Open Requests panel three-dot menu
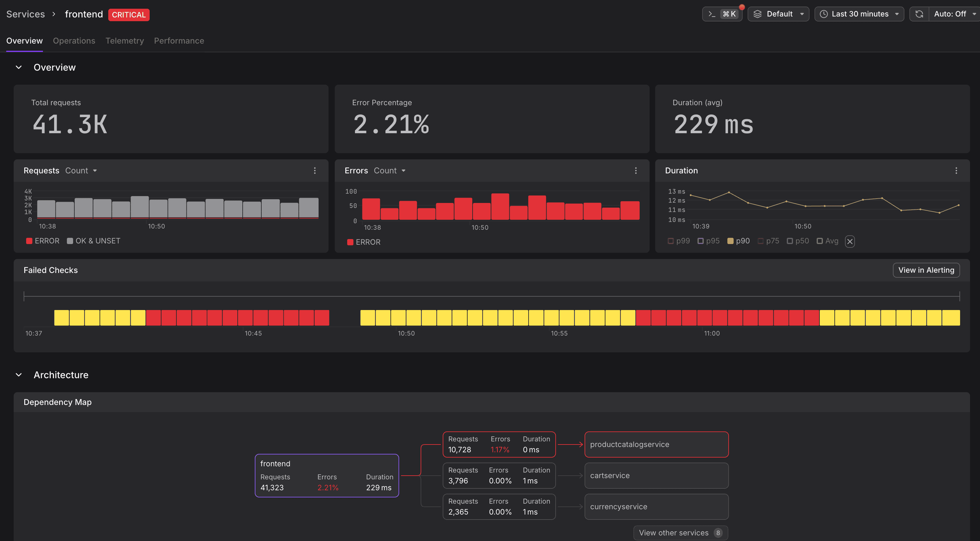Viewport: 980px width, 541px height. pos(315,171)
